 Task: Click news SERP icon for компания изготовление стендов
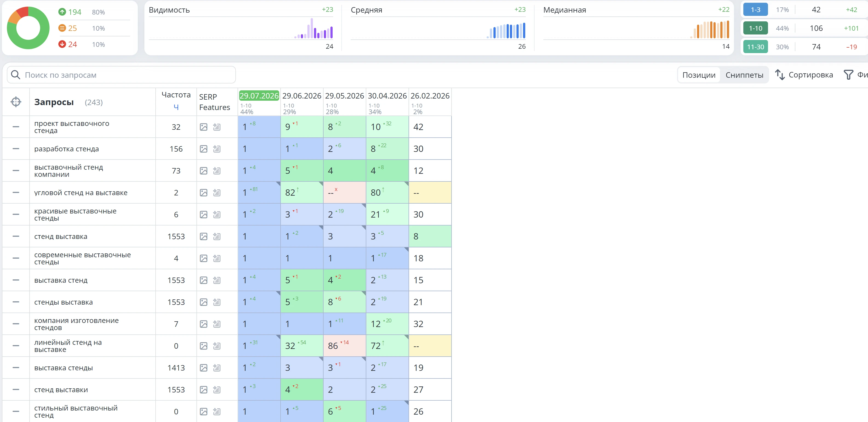click(217, 324)
